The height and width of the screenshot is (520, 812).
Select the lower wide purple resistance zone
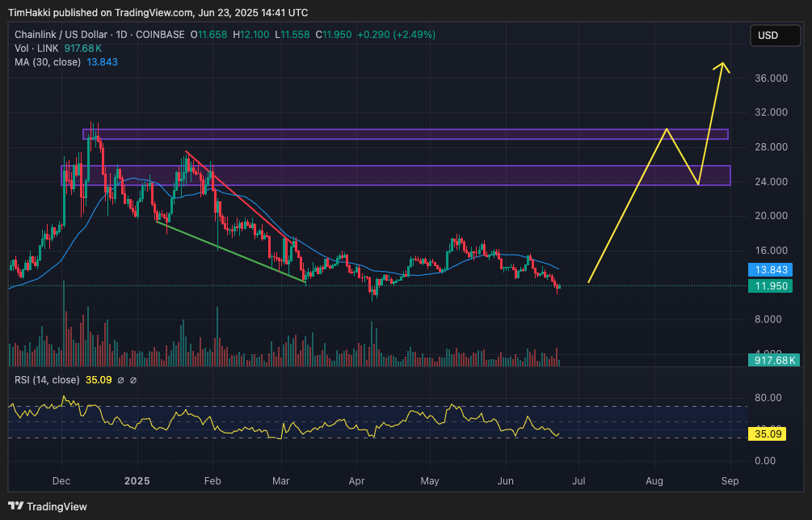click(x=404, y=175)
